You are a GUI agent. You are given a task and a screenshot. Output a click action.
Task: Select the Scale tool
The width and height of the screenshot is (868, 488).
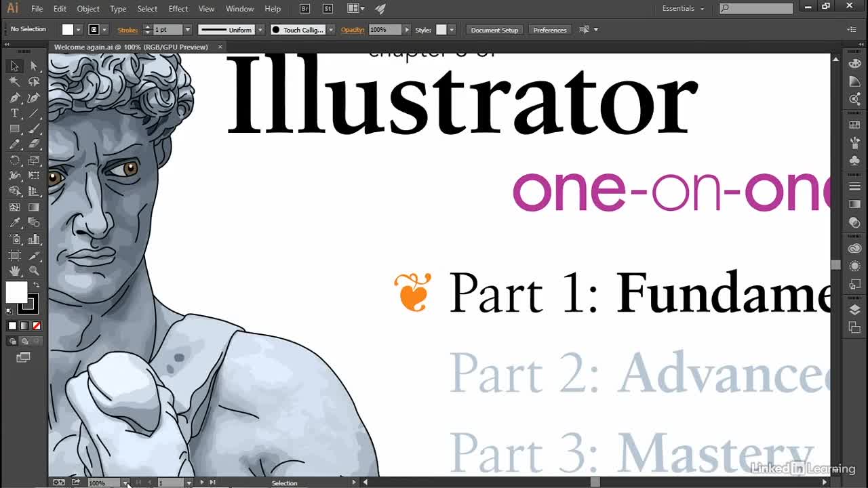(x=34, y=161)
